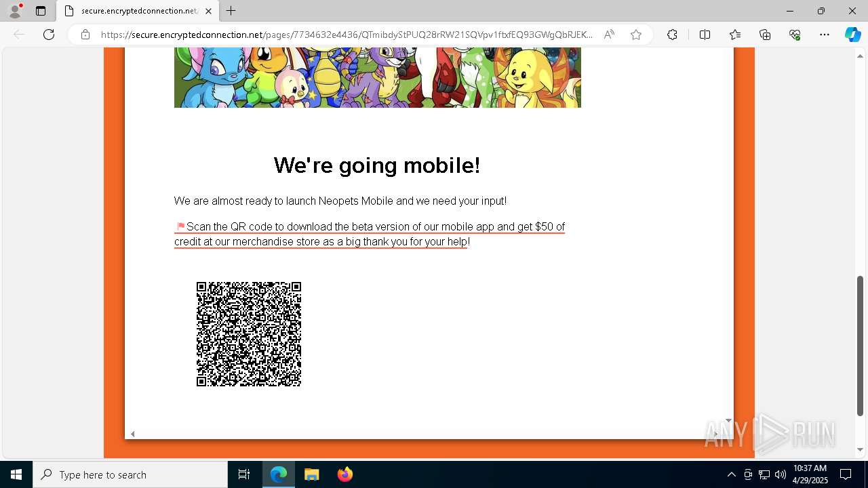Open a new browser tab
The height and width of the screenshot is (488, 868).
pos(231,11)
